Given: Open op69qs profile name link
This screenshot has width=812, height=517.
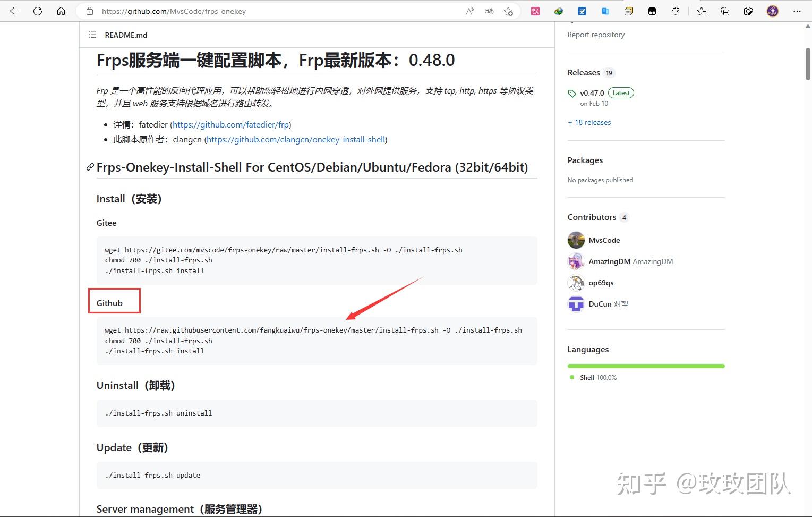Looking at the screenshot, I should point(601,283).
